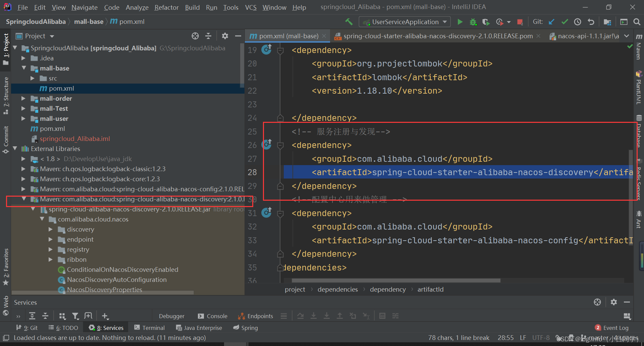The image size is (644, 346).
Task: Fold dependency block at line 26
Action: (280, 145)
